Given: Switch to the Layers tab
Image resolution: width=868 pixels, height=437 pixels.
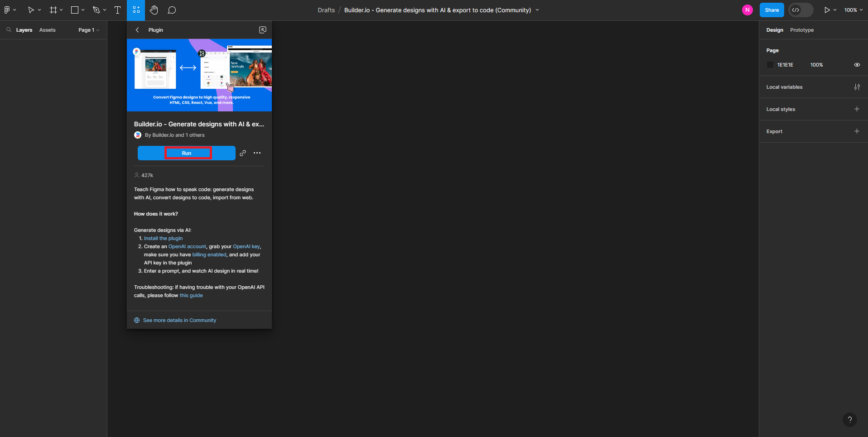Looking at the screenshot, I should tap(24, 30).
